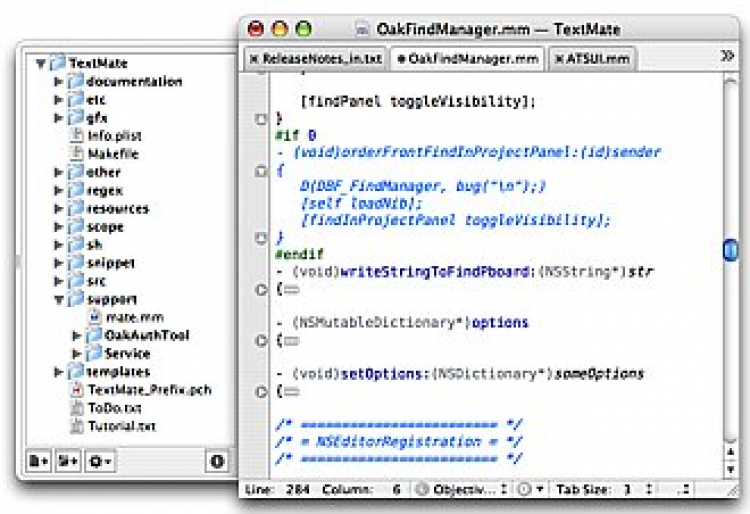Show the tab overflow chevron menu
Viewport: 750px width, 514px height.
pos(727,56)
